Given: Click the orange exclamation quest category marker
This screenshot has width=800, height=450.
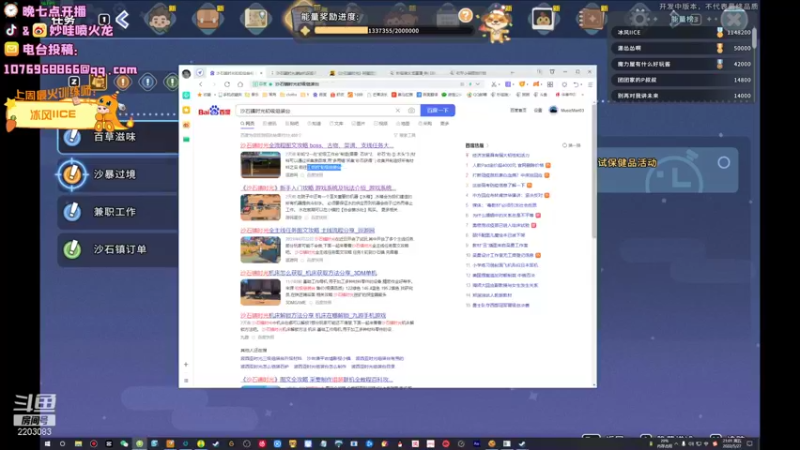Looking at the screenshot, I should coord(122,82).
